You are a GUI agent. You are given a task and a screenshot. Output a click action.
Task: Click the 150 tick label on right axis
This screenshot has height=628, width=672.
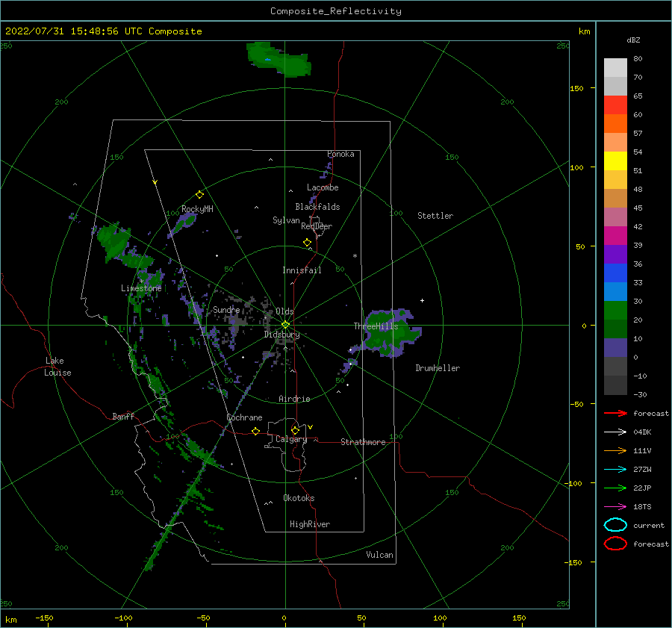(x=576, y=88)
